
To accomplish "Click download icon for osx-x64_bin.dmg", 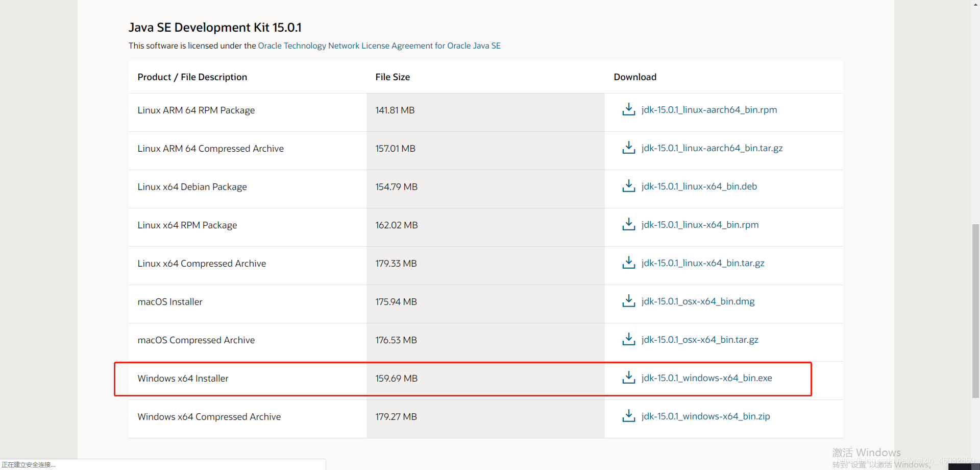I will (x=628, y=301).
